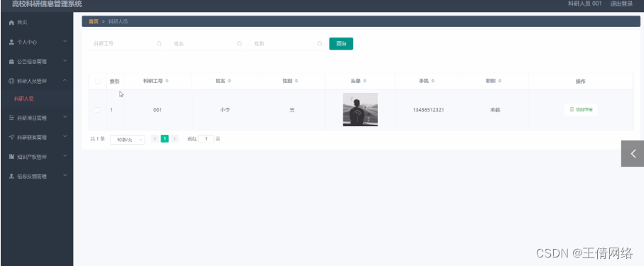This screenshot has width=644, height=266.
Task: Click the paper-plane icon beside 科研获奖管理
Action: [11, 137]
